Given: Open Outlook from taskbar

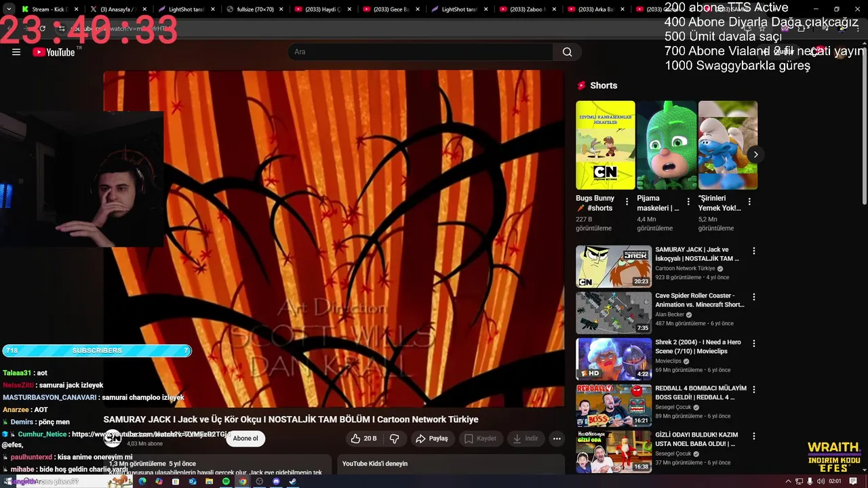Looking at the screenshot, I should coord(193,481).
